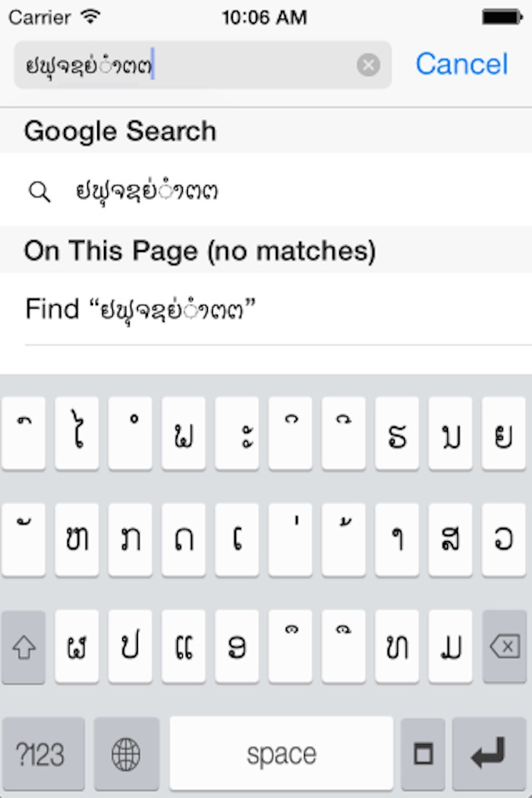Viewport: 532px width, 798px height.
Task: Tap the return key
Action: point(489,753)
